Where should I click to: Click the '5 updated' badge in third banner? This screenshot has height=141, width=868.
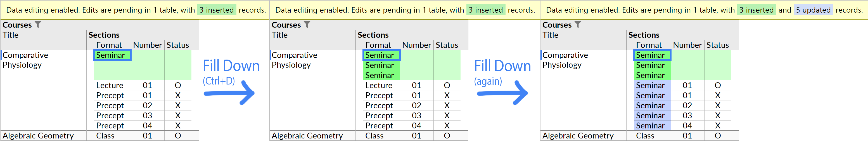pyautogui.click(x=813, y=10)
